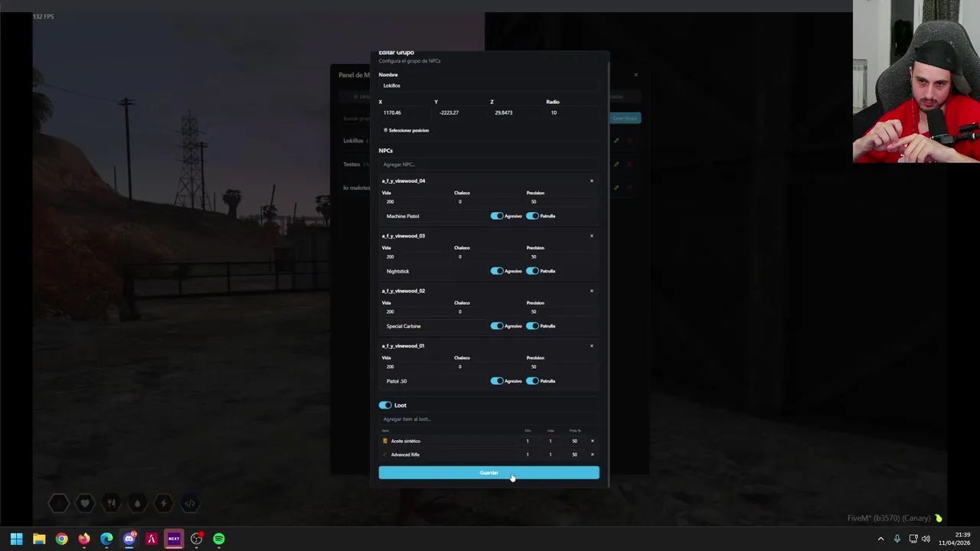Click the X coordinate field 1170.46
Viewport: 980px width, 551px height.
pyautogui.click(x=404, y=112)
